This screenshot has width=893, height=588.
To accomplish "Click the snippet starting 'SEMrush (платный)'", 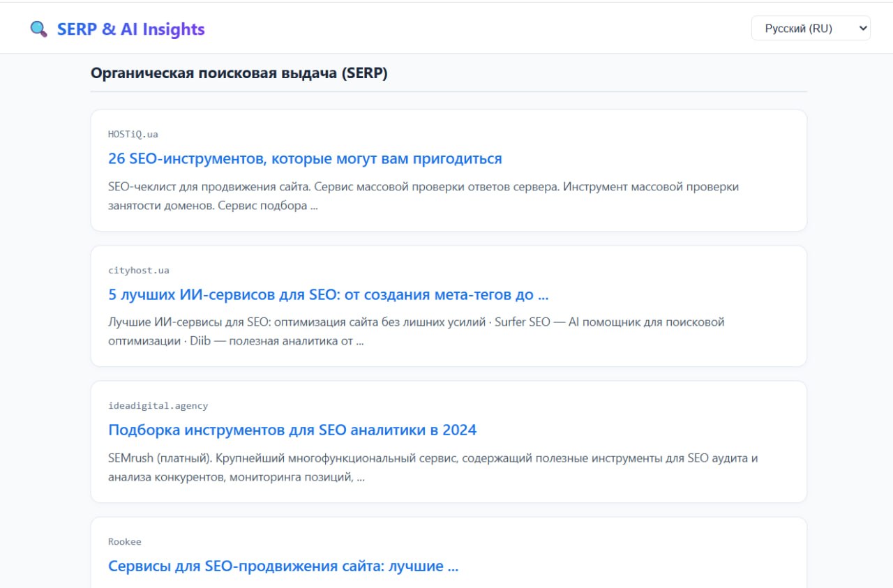I will click(433, 467).
